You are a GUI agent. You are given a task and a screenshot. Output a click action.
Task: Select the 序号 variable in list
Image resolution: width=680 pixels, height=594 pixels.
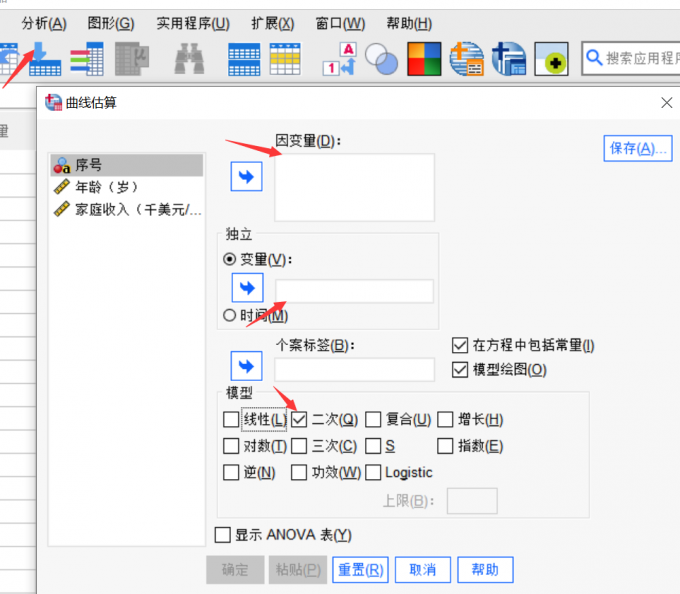click(127, 165)
